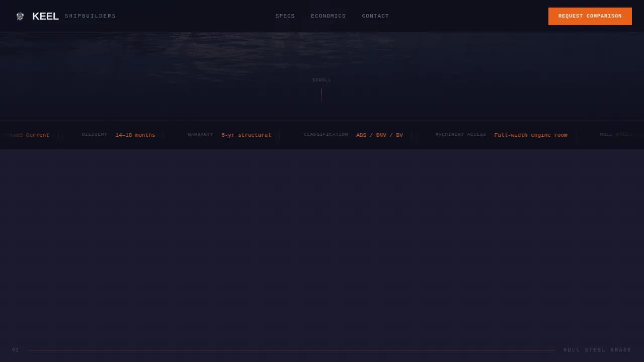The height and width of the screenshot is (362, 644).
Task: Click the orange scroll indicator line
Action: click(x=321, y=95)
